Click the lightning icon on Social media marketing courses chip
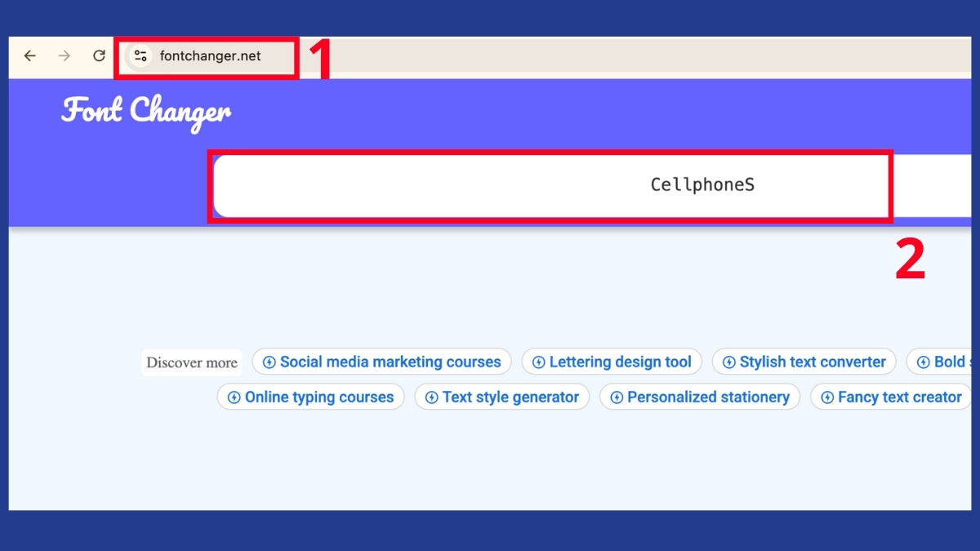980x551 pixels. coord(269,362)
